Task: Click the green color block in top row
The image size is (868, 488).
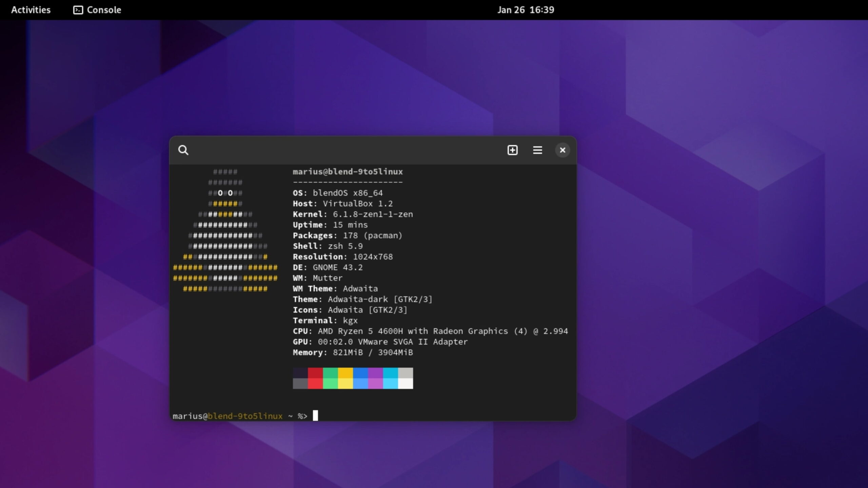Action: (330, 373)
